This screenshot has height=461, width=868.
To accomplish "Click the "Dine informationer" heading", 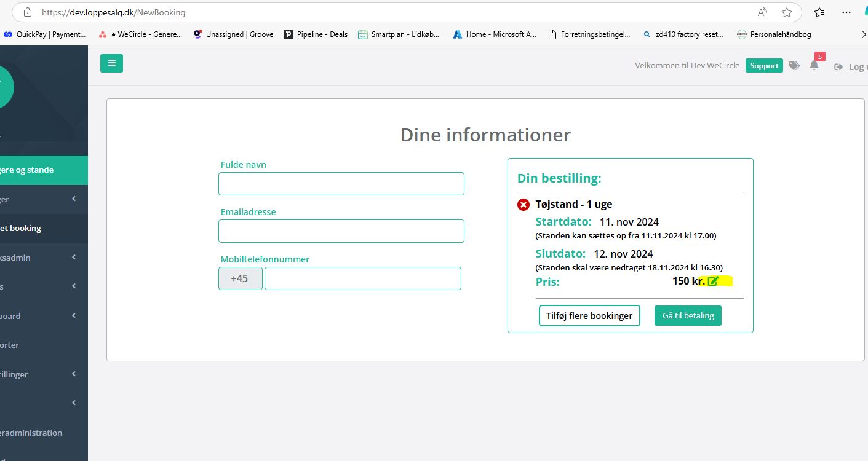I will [x=486, y=135].
